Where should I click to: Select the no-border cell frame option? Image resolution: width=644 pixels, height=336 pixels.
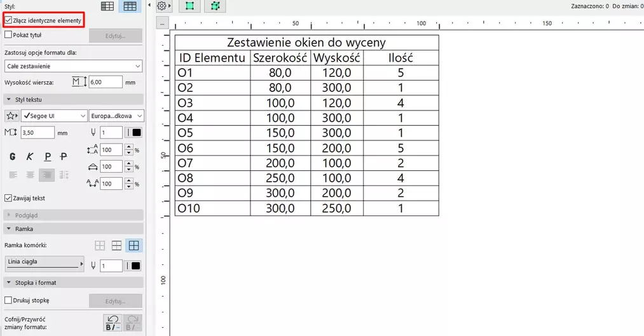pos(100,245)
